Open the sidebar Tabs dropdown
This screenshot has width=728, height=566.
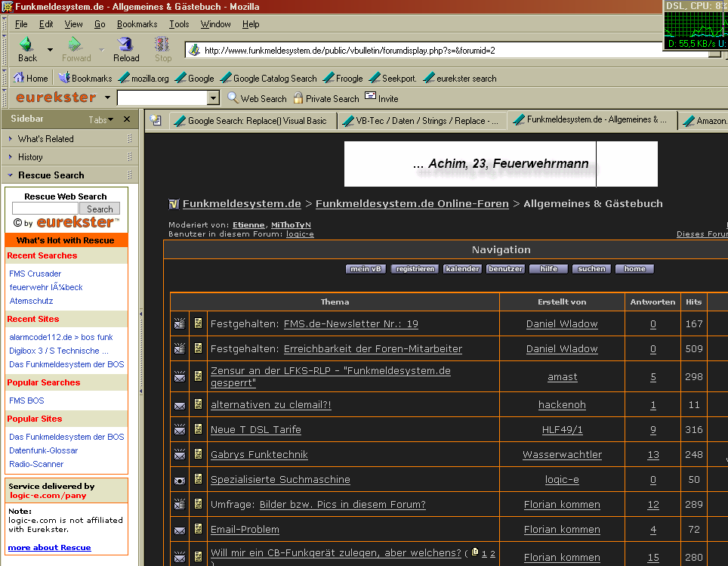coord(101,119)
